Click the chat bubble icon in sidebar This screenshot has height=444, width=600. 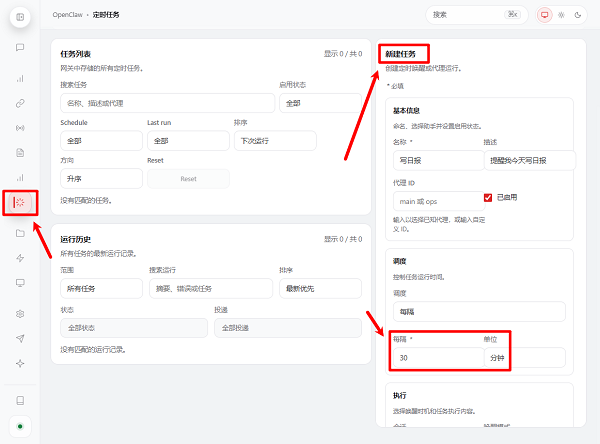pos(20,47)
